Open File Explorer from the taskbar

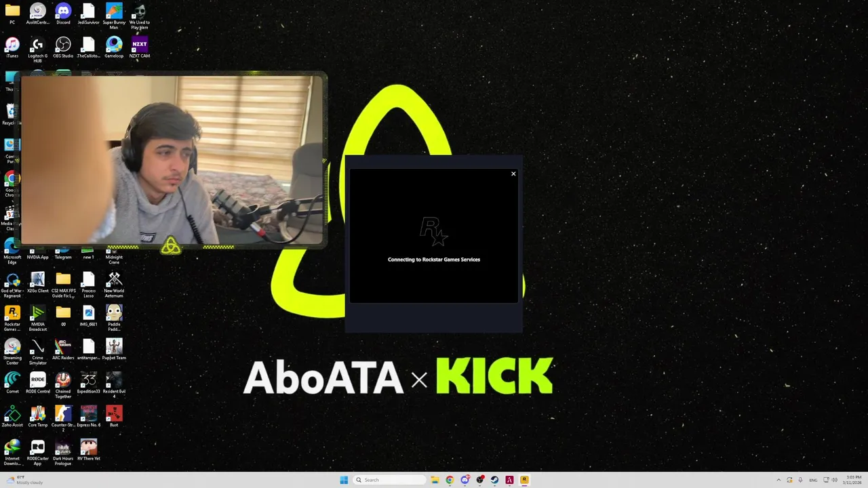pyautogui.click(x=435, y=480)
